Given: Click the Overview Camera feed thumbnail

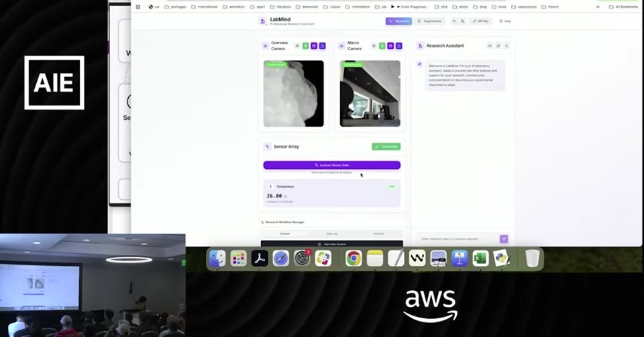Looking at the screenshot, I should pyautogui.click(x=294, y=94).
